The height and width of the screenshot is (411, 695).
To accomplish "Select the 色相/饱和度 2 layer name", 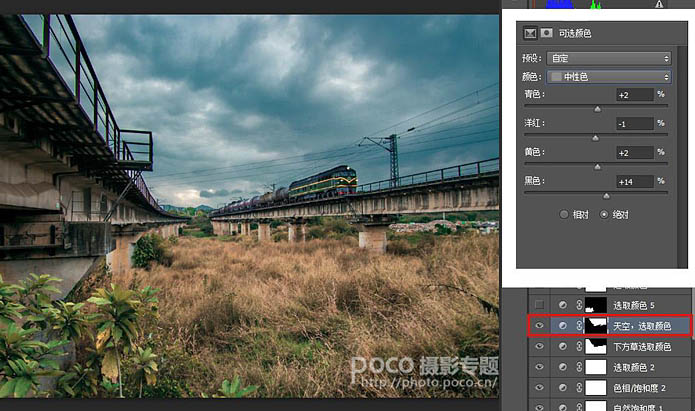I will pyautogui.click(x=639, y=388).
